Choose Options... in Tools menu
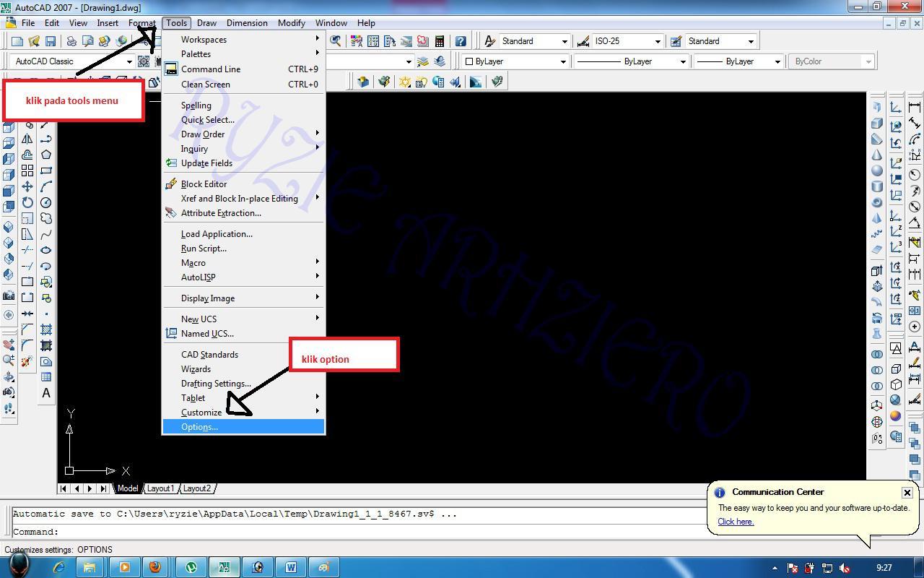Screen dimensions: 924x578 [243, 427]
